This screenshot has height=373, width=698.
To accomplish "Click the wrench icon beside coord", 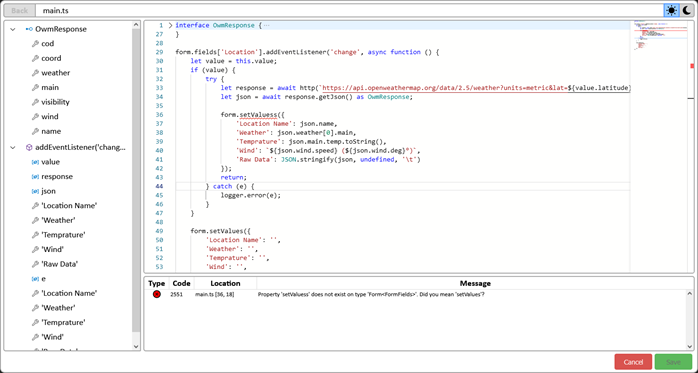I will click(35, 58).
